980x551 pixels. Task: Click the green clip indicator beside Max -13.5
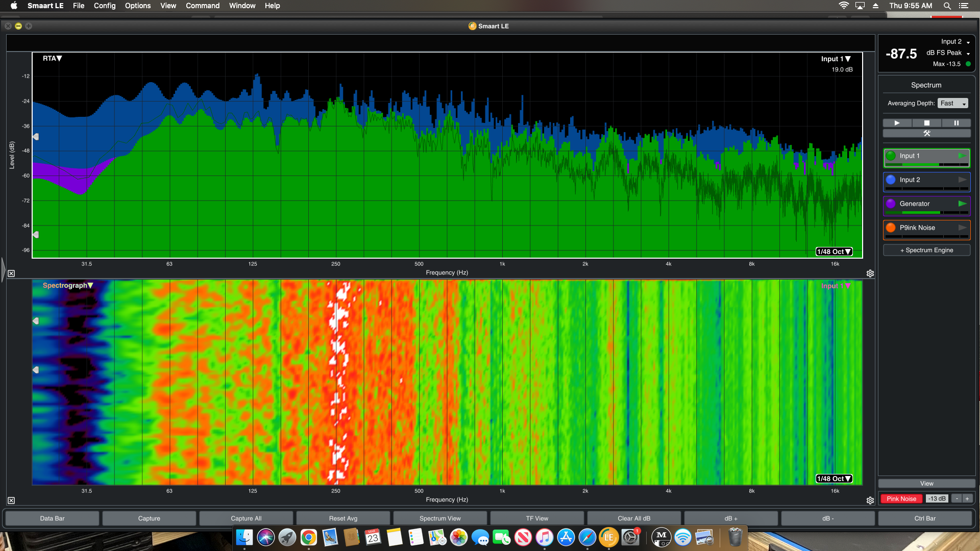tap(968, 64)
